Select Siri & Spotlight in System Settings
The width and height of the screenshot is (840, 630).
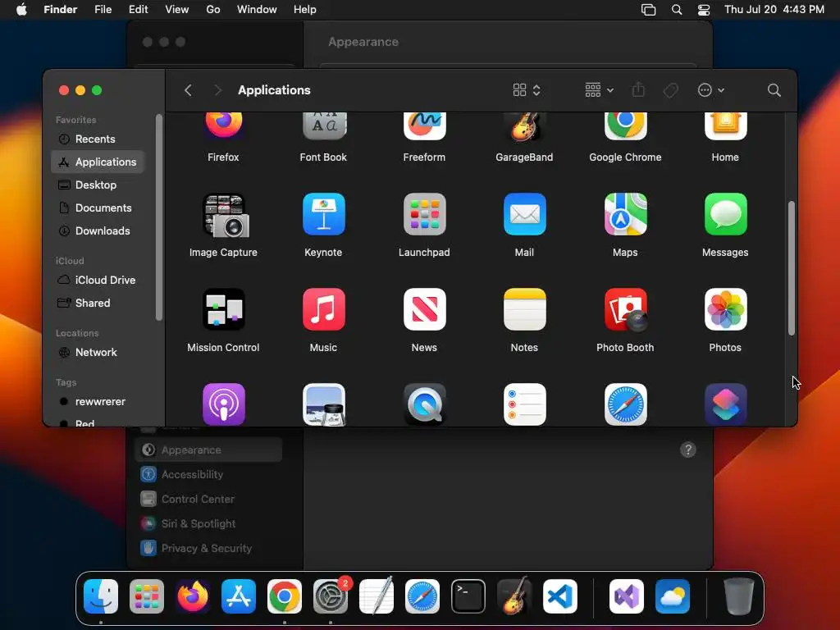208,524
